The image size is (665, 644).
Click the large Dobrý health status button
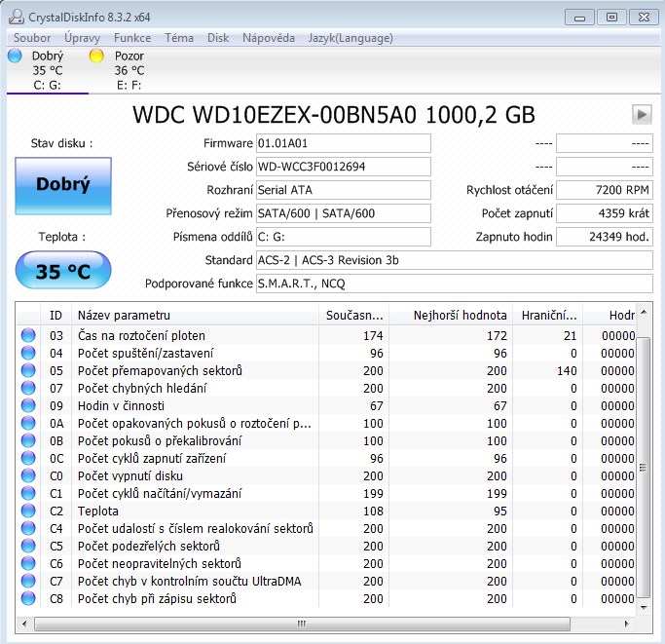(63, 186)
